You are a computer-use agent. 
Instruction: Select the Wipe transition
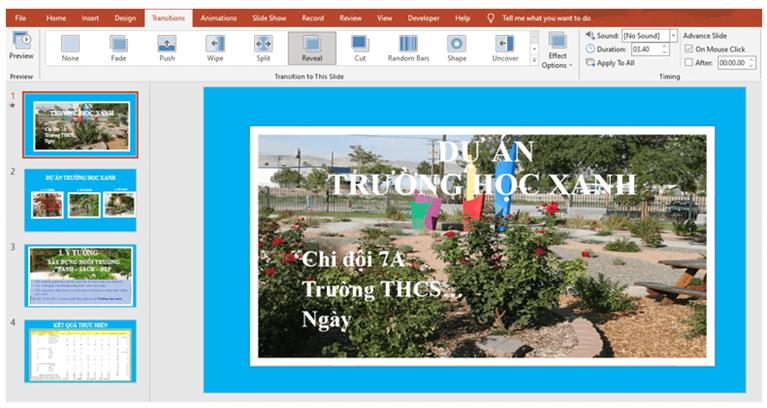coord(215,48)
